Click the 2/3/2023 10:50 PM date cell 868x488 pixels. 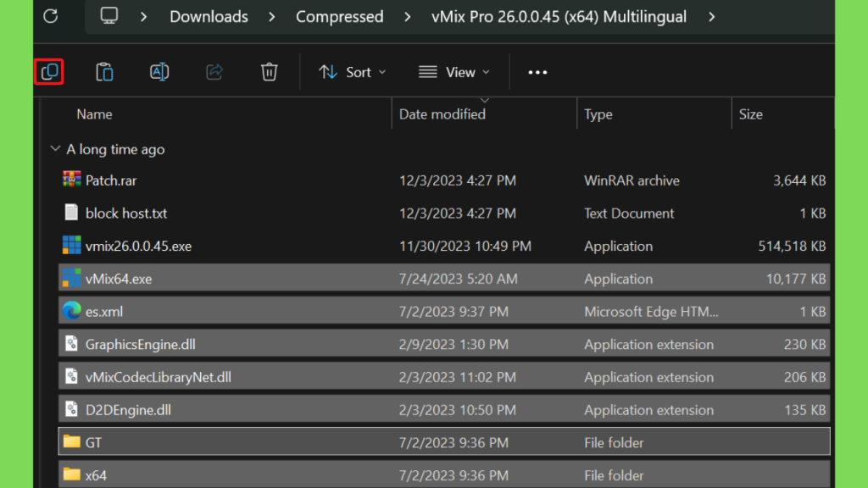pos(457,410)
